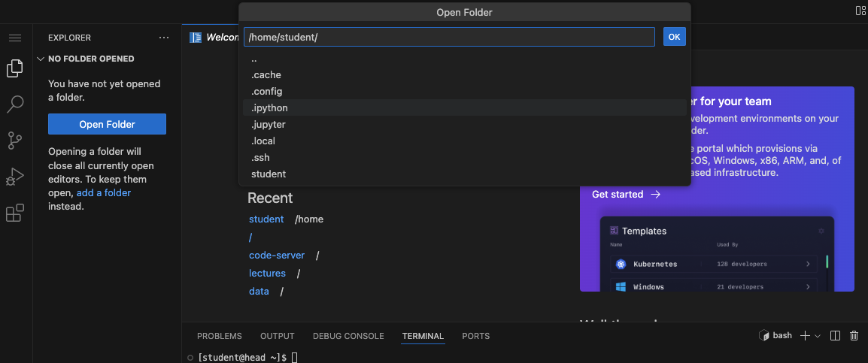
Task: Open Explorer more actions ellipsis
Action: pos(164,38)
